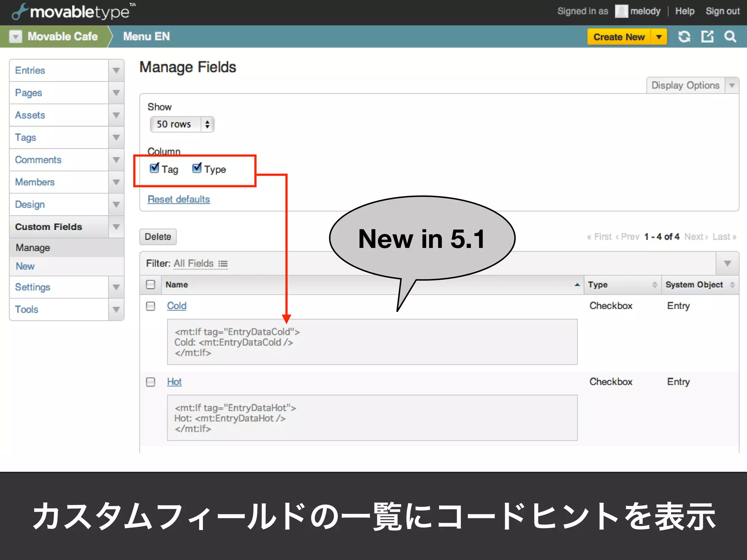The width and height of the screenshot is (747, 560).
Task: Click the search magnifier icon
Action: pos(730,36)
